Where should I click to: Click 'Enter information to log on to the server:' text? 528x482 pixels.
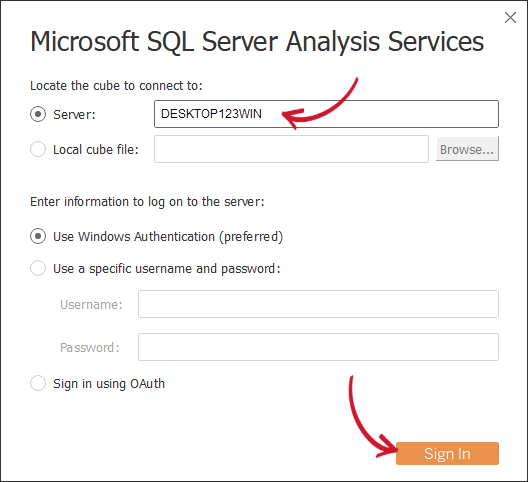pos(147,202)
